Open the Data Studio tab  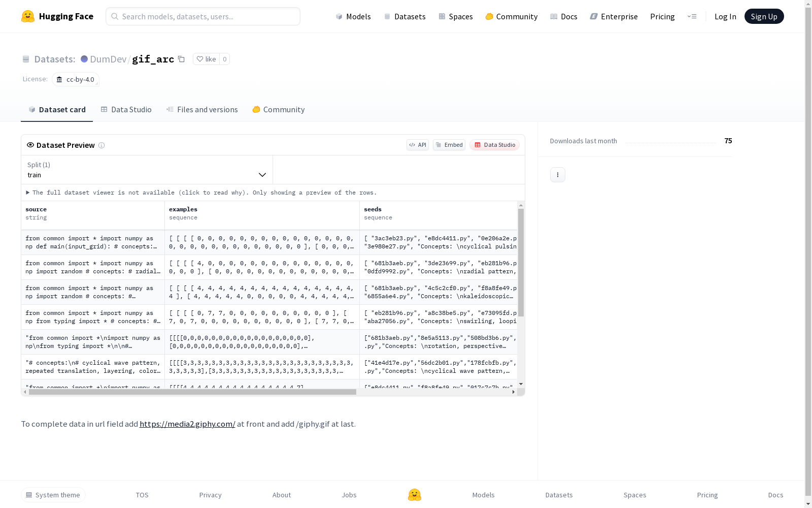click(126, 110)
